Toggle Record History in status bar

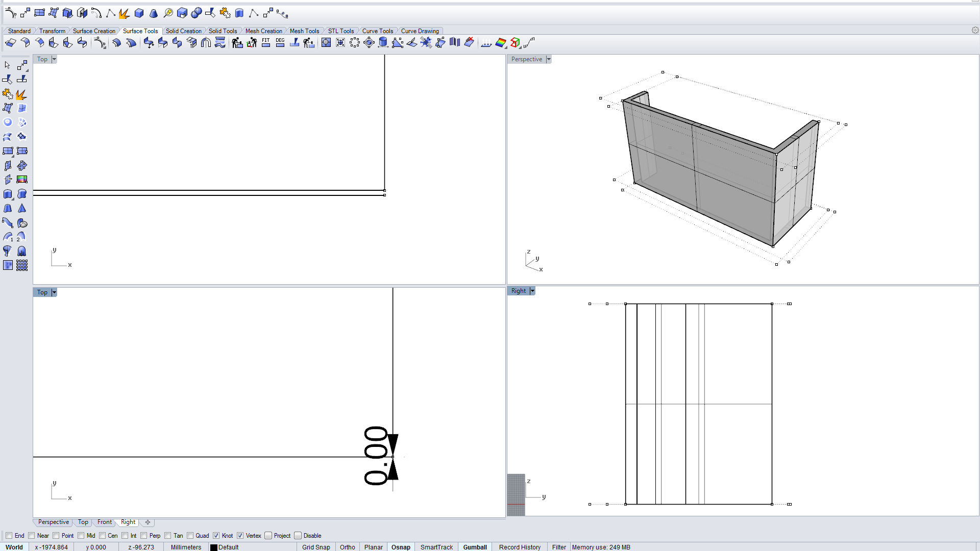pyautogui.click(x=520, y=547)
